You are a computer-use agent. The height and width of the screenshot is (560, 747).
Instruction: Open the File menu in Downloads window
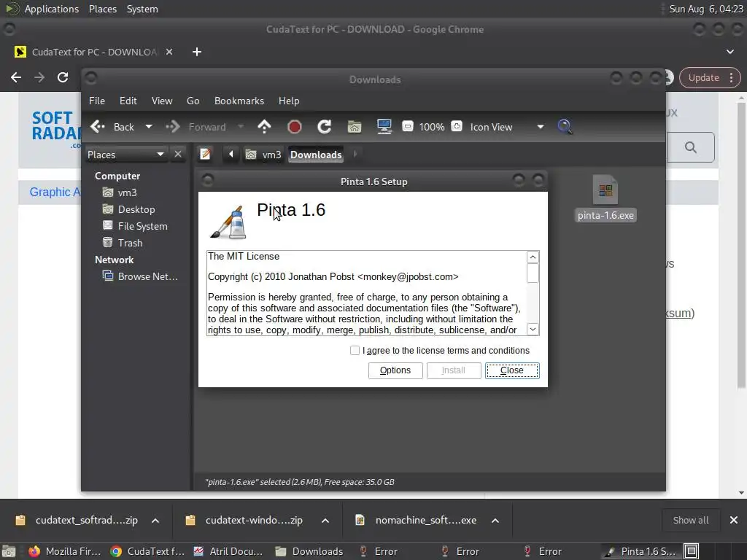(x=97, y=101)
